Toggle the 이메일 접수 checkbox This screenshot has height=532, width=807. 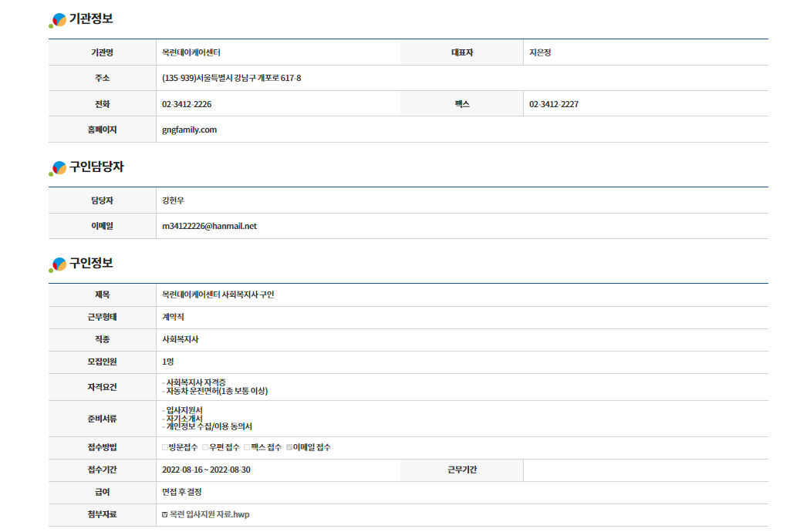tap(289, 448)
